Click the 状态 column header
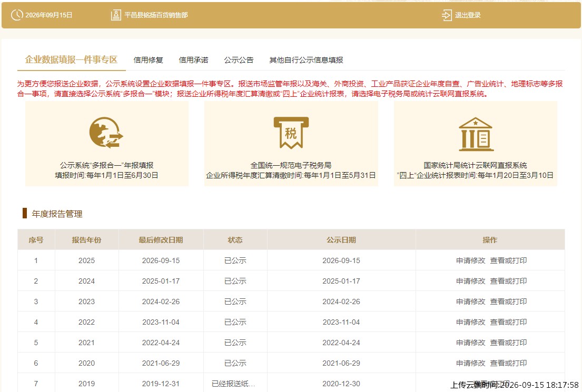The image size is (582, 392). click(x=235, y=240)
